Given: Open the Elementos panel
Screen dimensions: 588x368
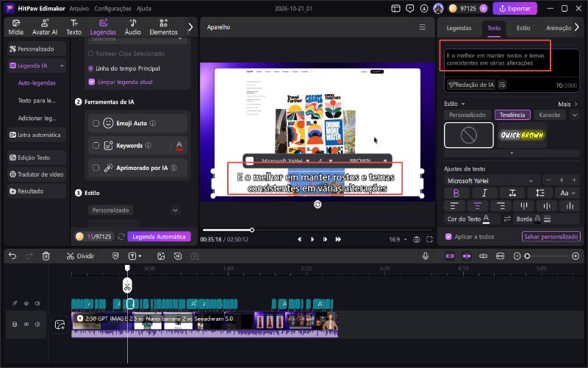Looking at the screenshot, I should point(163,27).
